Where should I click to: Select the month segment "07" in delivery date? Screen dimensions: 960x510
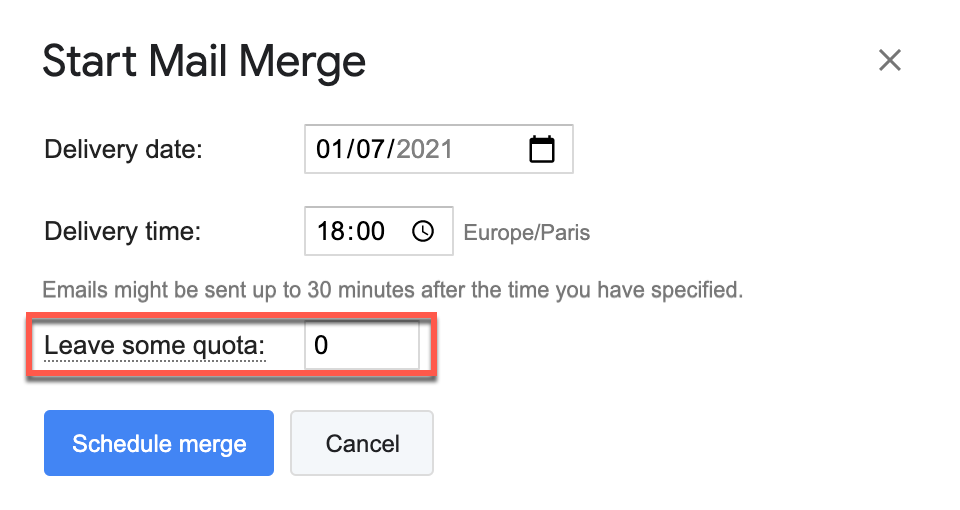[x=372, y=150]
